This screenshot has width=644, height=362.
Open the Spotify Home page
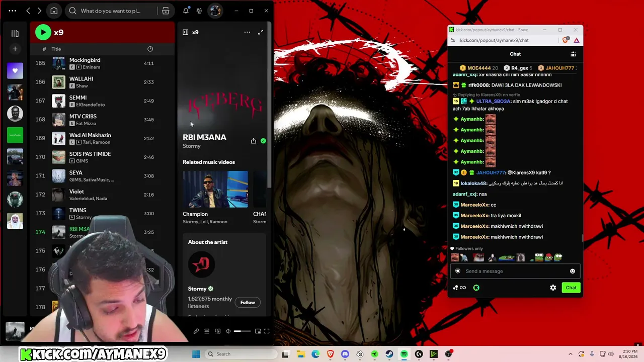(x=54, y=11)
